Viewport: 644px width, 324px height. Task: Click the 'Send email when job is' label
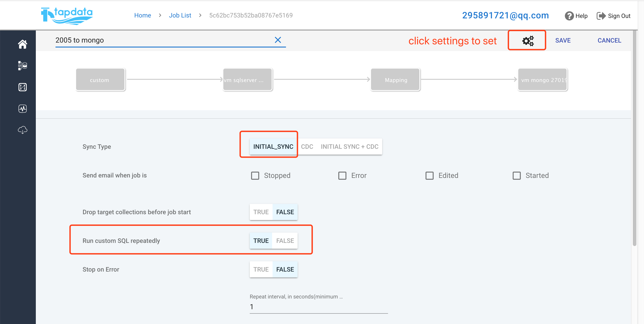115,175
